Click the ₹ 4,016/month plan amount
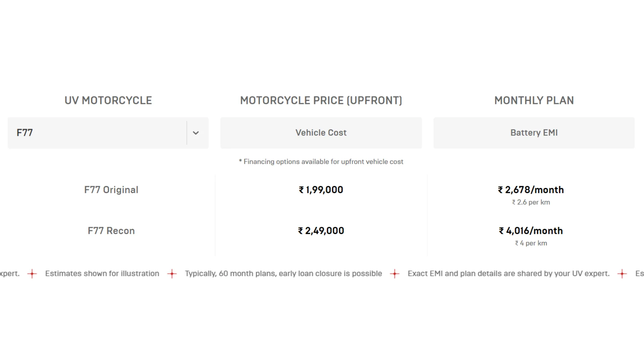Viewport: 644px width, 362px height. click(531, 231)
